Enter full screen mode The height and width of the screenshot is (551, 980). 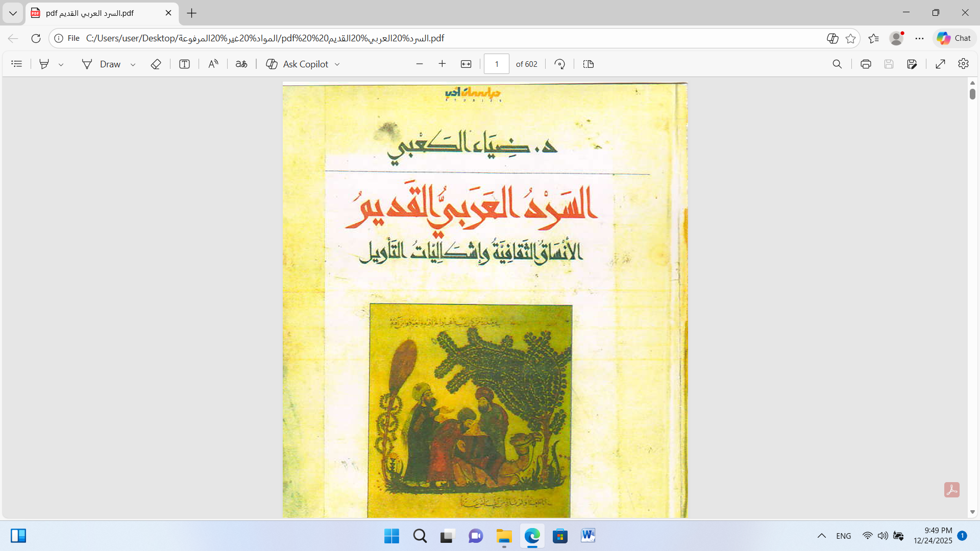click(941, 64)
